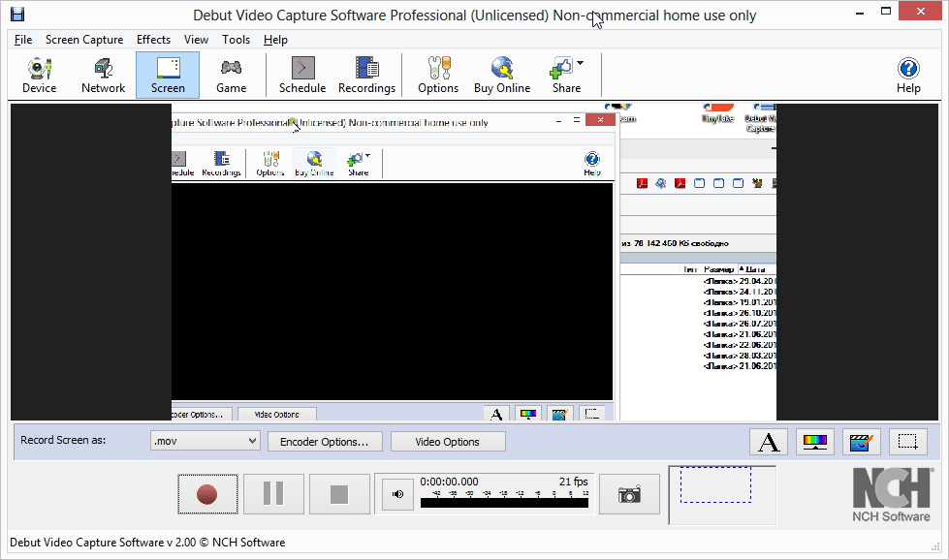Choose the screen selection region tool
949x560 pixels.
[908, 442]
